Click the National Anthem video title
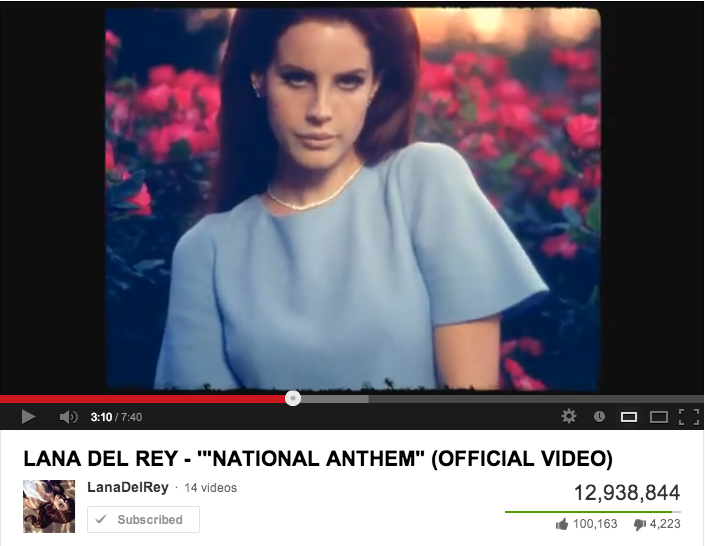705x546 pixels. click(x=318, y=459)
